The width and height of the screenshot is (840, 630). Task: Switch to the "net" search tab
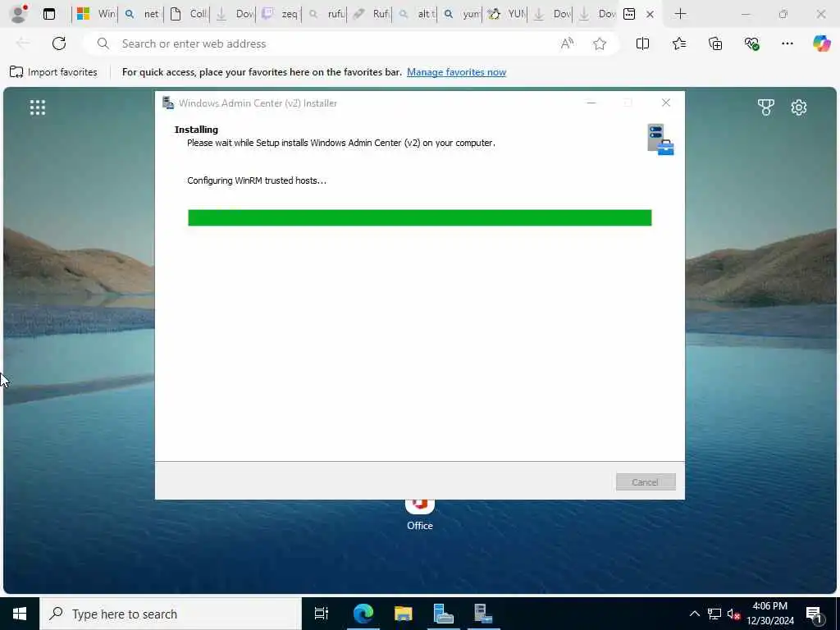(141, 14)
